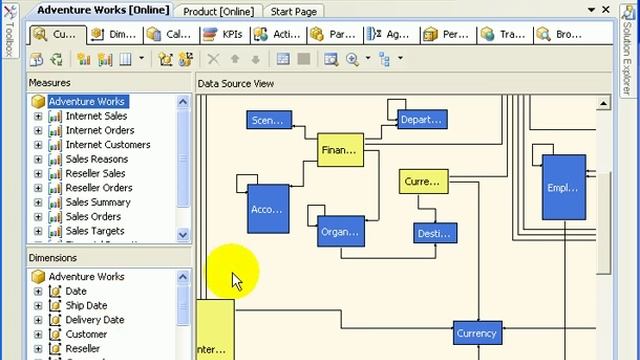Select the Depart... table in diagram
640x360 pixels.
[x=422, y=120]
